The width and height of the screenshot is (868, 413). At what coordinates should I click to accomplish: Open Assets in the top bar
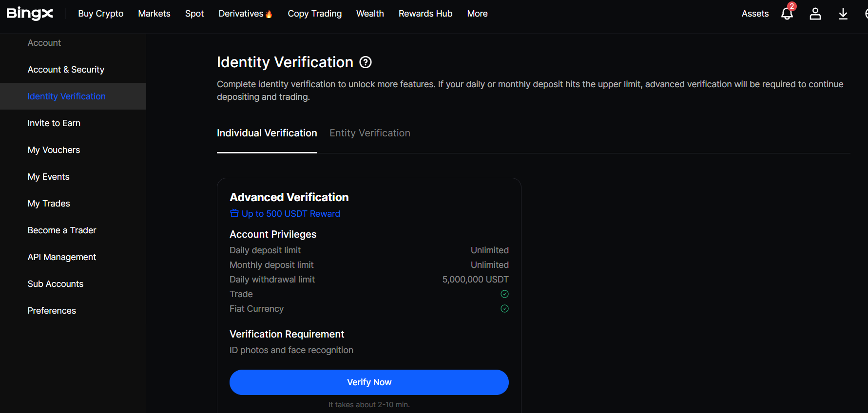coord(755,14)
